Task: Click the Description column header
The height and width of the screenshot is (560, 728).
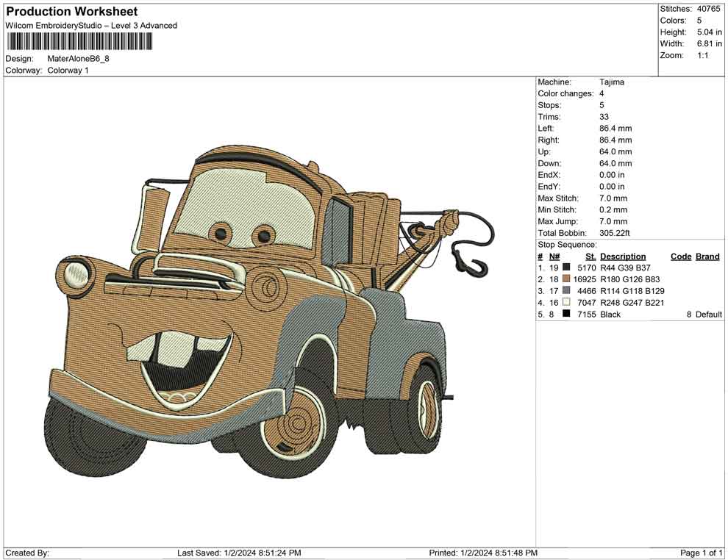Action: 623,256
